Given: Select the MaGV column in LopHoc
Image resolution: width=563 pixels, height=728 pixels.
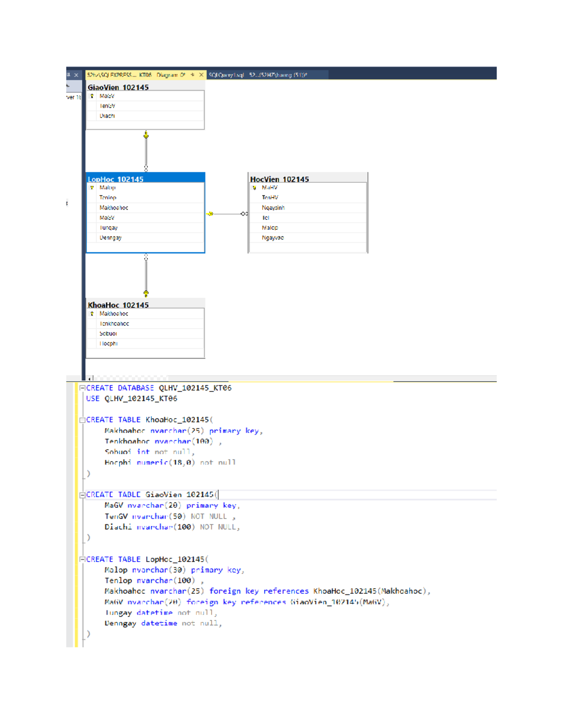Looking at the screenshot, I should pyautogui.click(x=145, y=218).
